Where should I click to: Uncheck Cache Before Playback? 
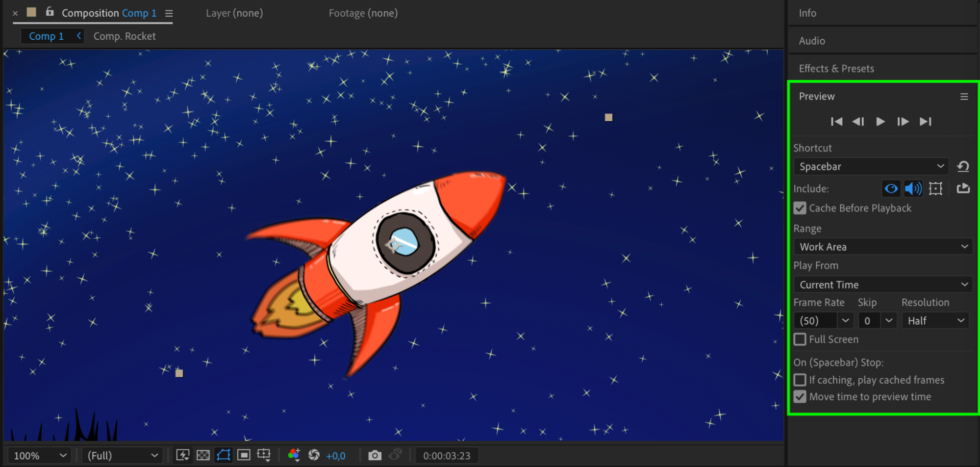[x=800, y=208]
